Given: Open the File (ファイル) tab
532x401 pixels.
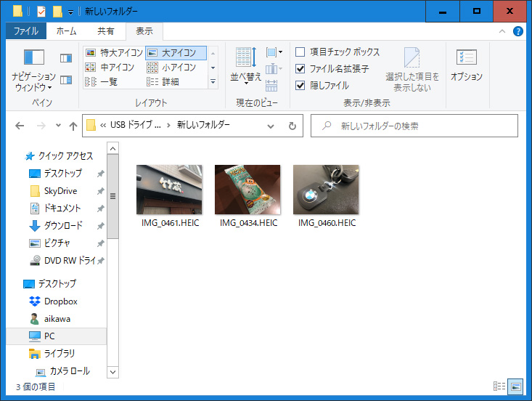Looking at the screenshot, I should (x=26, y=31).
